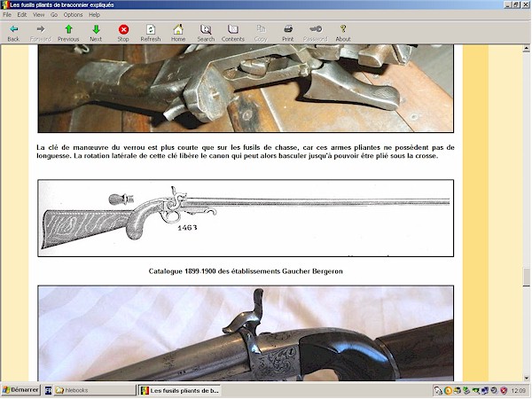Click the disabled Password key icon
This screenshot has width=532, height=399.
click(x=315, y=34)
